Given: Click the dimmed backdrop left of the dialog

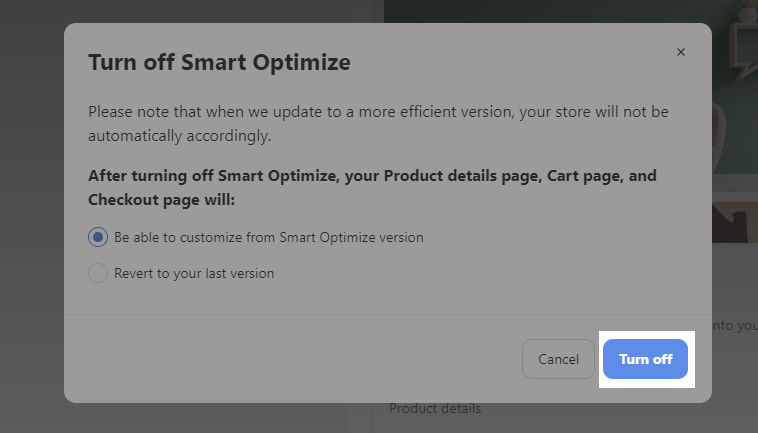Looking at the screenshot, I should [31, 216].
